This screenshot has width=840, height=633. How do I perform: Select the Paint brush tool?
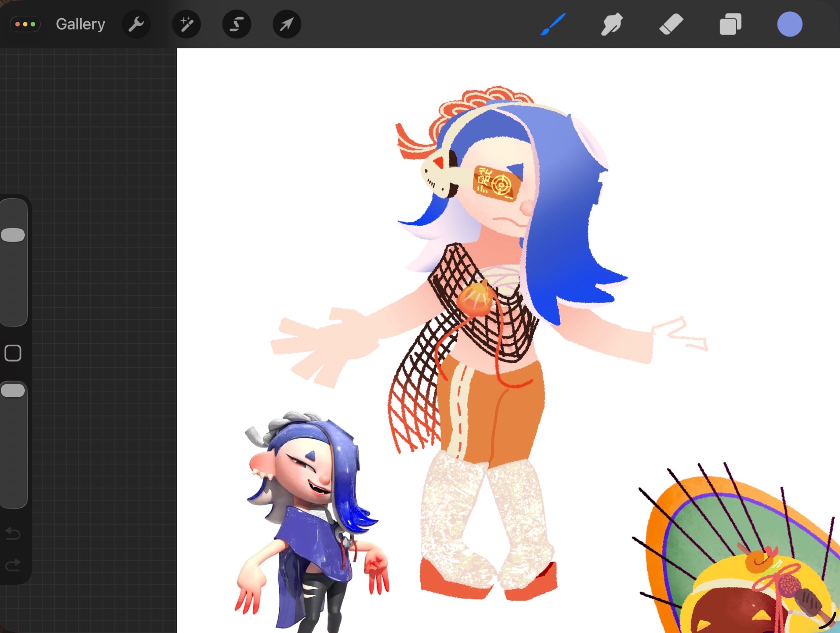553,24
